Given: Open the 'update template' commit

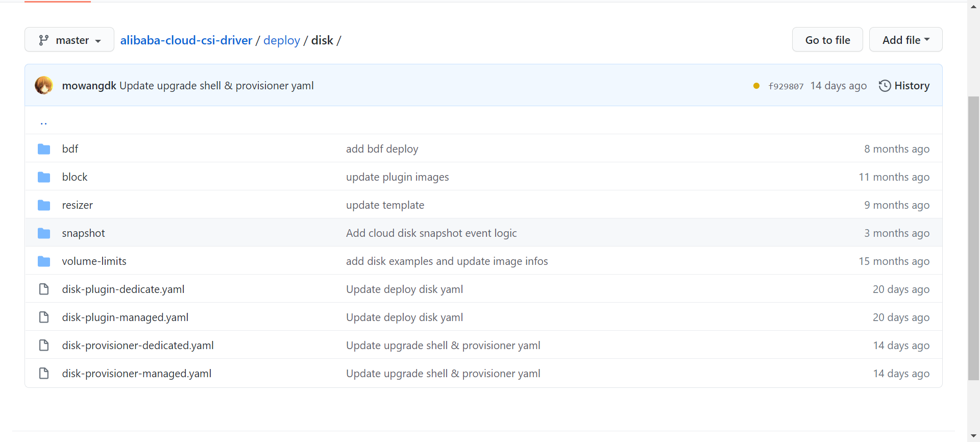Looking at the screenshot, I should coord(385,205).
